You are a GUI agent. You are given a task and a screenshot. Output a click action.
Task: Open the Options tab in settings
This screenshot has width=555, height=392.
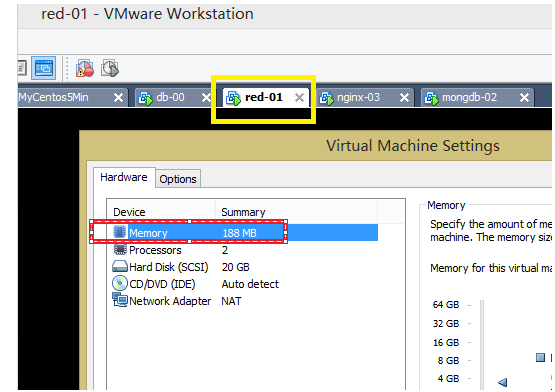point(178,179)
